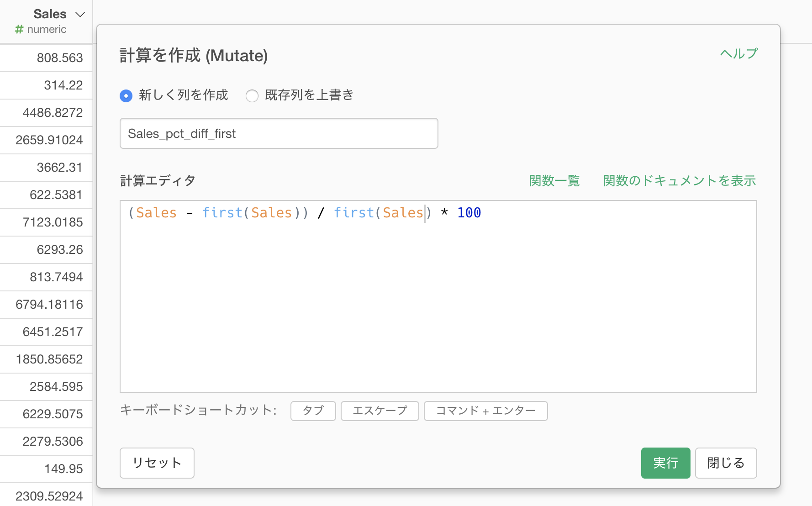
Task: Click inside the calculation editor area
Action: coord(438,296)
